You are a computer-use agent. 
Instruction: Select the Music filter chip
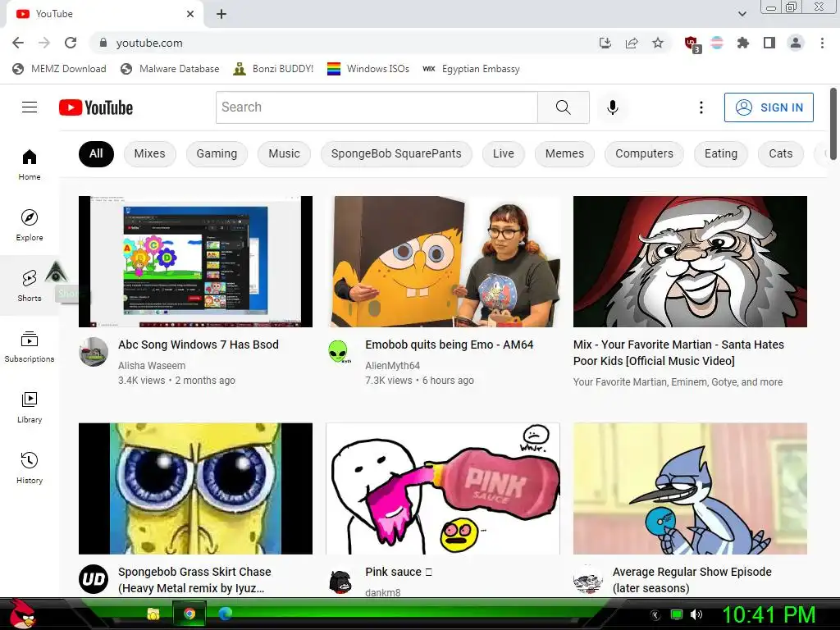(x=284, y=153)
